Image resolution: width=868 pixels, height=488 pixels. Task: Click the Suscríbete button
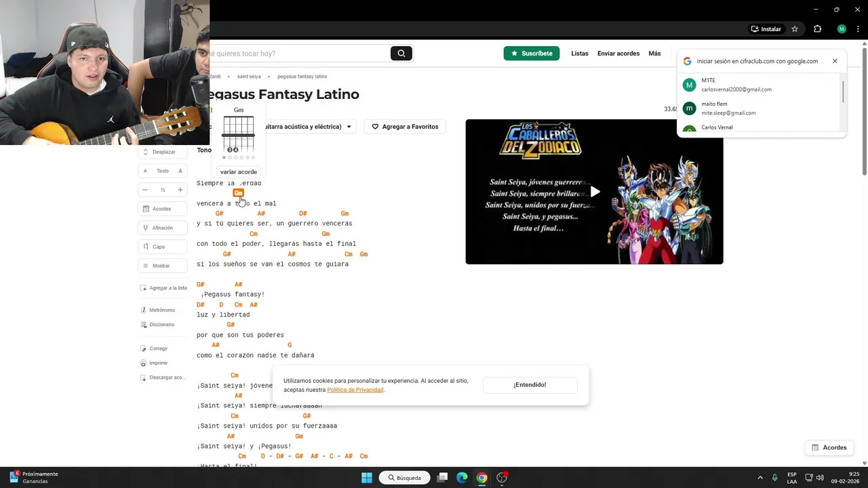tap(531, 54)
